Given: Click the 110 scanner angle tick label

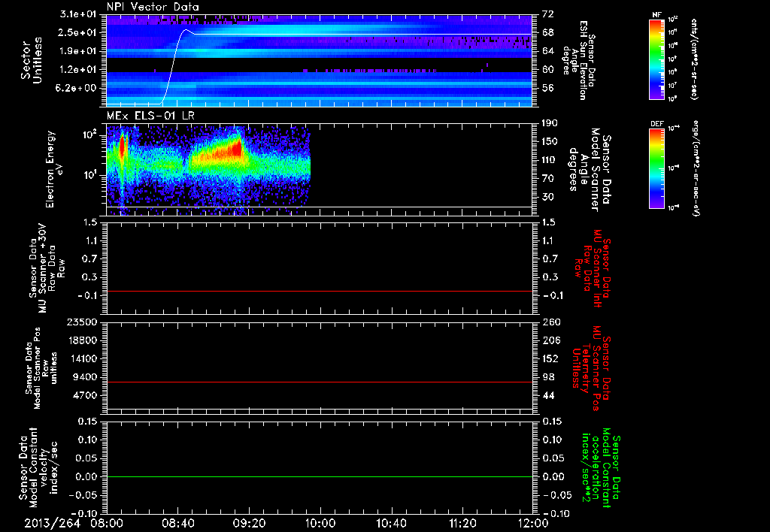Looking at the screenshot, I should click(550, 160).
